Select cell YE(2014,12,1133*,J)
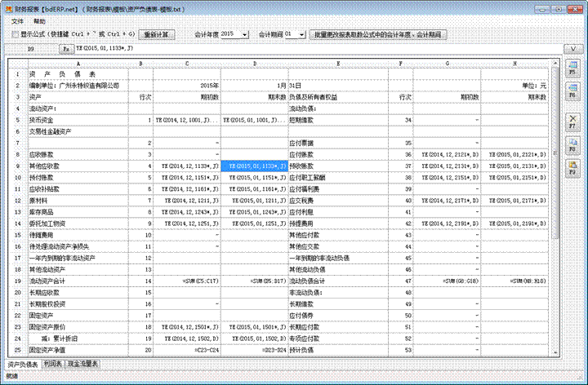Image resolution: width=588 pixels, height=385 pixels. click(187, 166)
